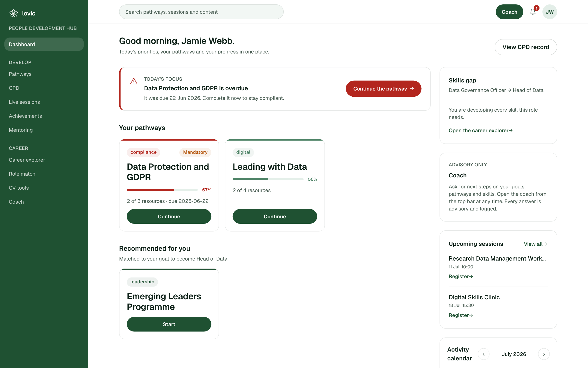
Task: Click Continue the pathway red button
Action: pyautogui.click(x=383, y=89)
